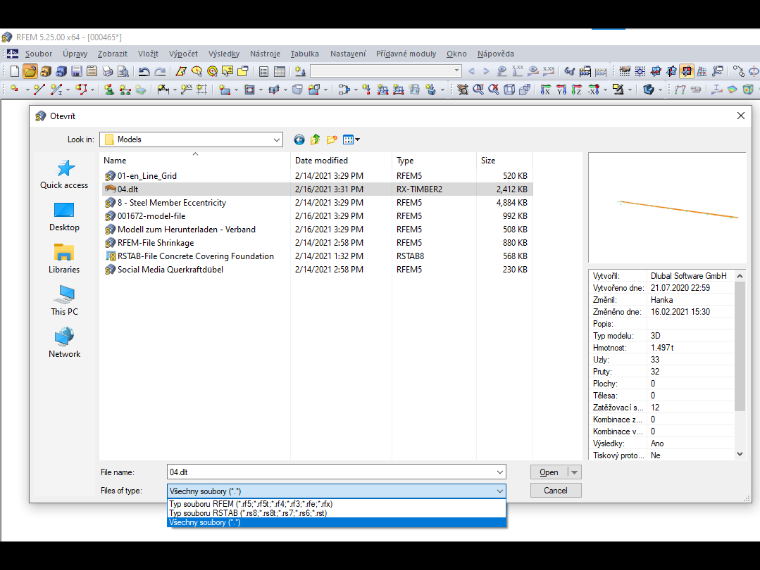Click the Print preview magnifier icon
760x570 pixels.
[x=123, y=71]
